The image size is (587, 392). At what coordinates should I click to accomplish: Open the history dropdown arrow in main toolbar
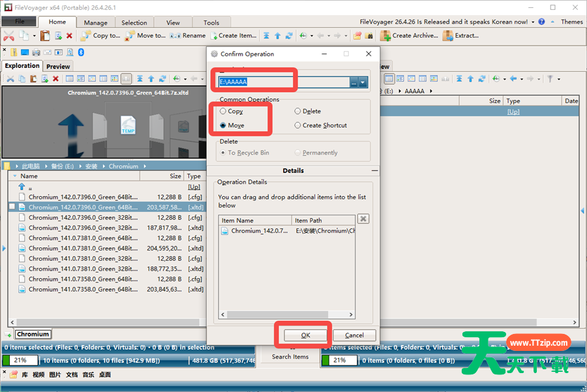312,36
